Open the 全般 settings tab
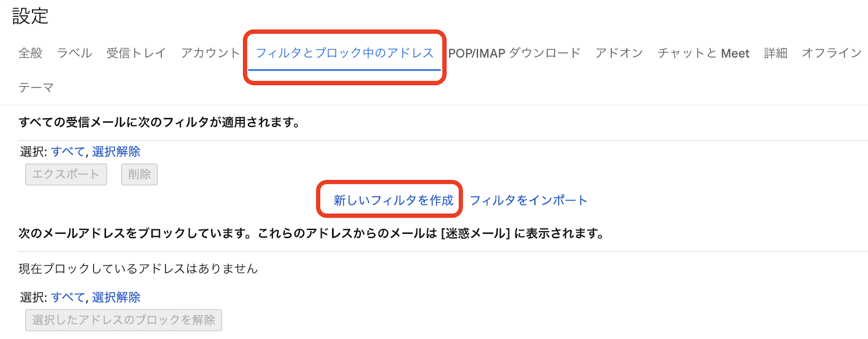 coord(30,53)
